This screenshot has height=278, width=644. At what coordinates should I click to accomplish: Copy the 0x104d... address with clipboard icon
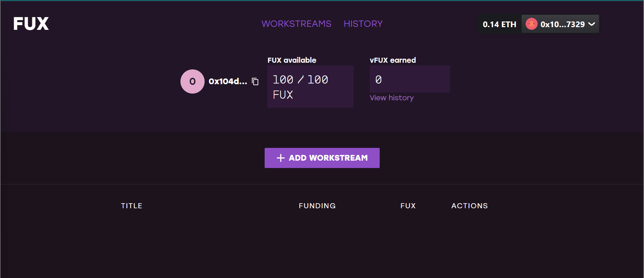(255, 81)
